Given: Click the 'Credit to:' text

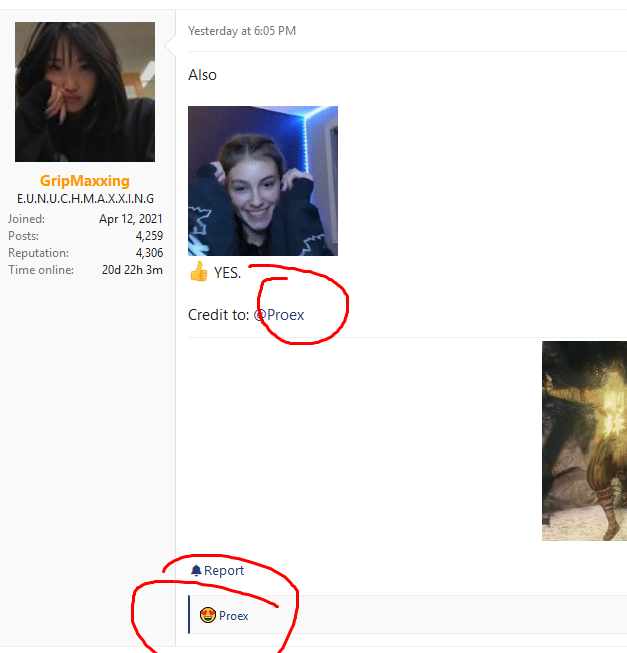Looking at the screenshot, I should (x=219, y=315).
